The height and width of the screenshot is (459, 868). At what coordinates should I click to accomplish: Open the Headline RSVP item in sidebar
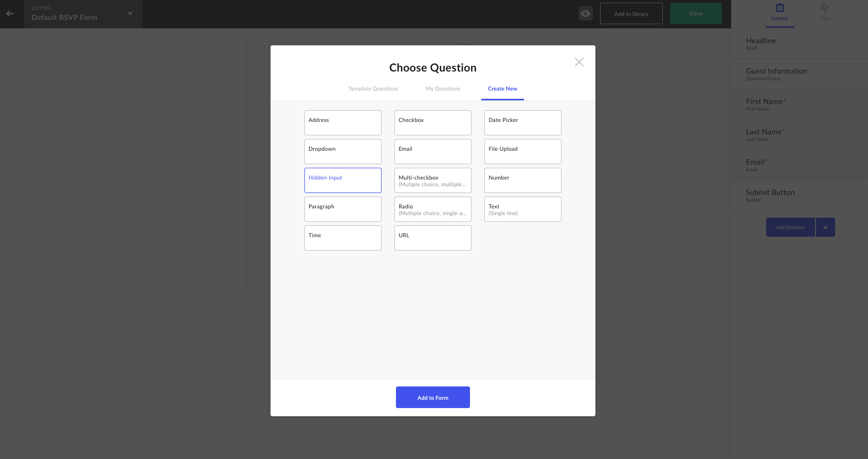800,44
